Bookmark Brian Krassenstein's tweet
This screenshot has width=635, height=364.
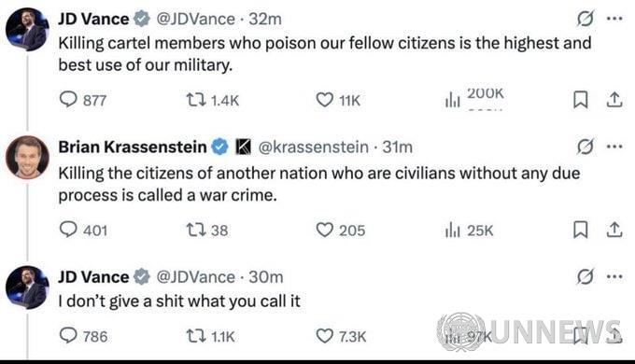pos(580,230)
